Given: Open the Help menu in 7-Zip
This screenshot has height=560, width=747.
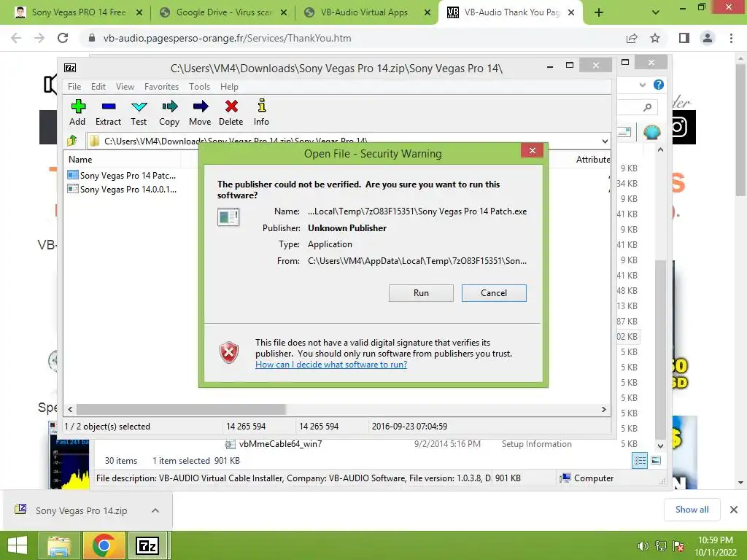Looking at the screenshot, I should click(229, 87).
